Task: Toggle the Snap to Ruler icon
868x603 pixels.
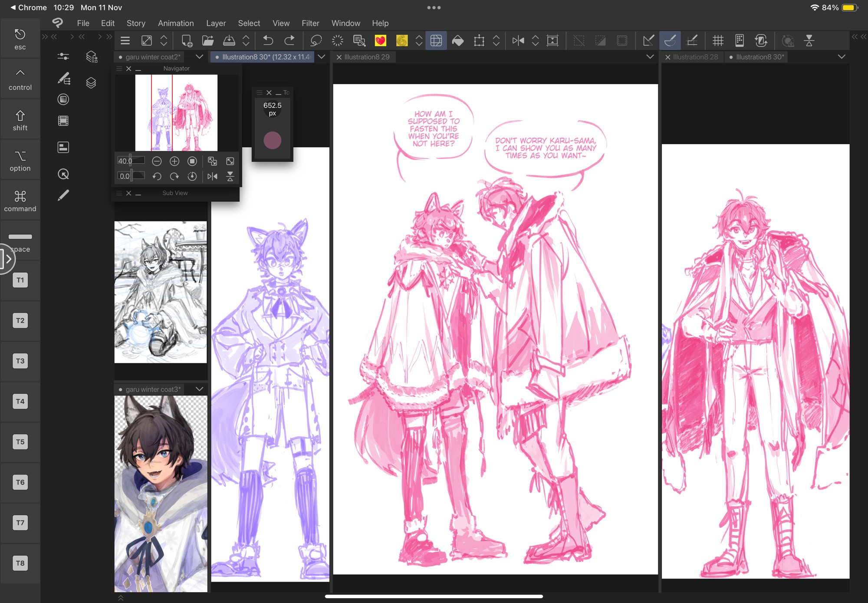Action: [648, 41]
